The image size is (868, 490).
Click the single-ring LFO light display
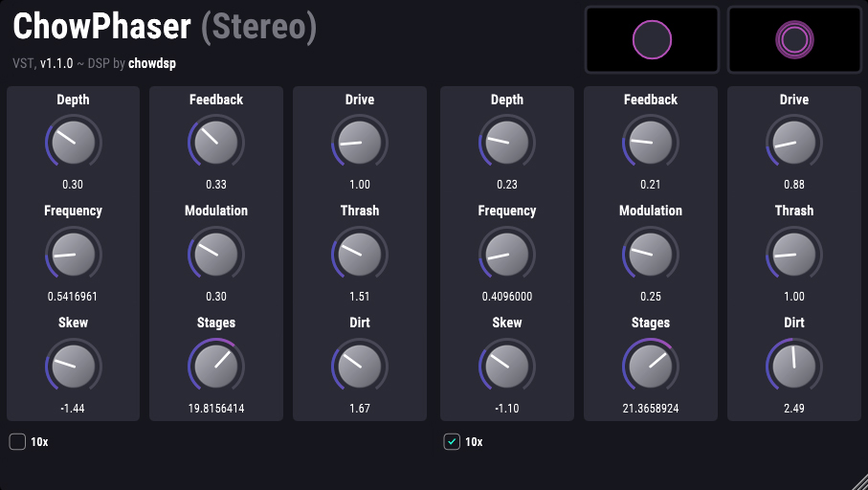pyautogui.click(x=652, y=40)
